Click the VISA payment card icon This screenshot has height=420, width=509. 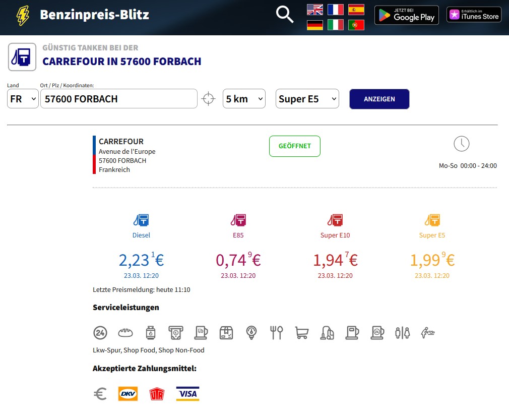(187, 394)
